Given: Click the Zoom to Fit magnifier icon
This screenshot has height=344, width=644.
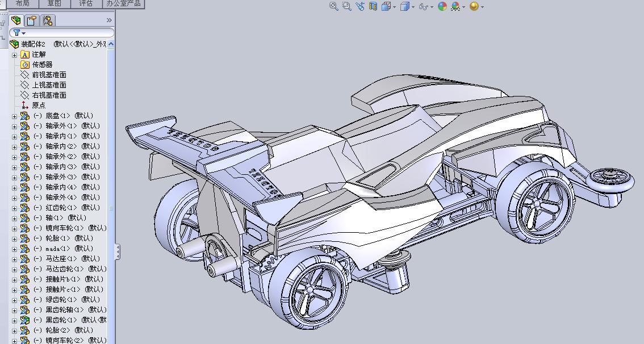Looking at the screenshot, I should coord(333,6).
